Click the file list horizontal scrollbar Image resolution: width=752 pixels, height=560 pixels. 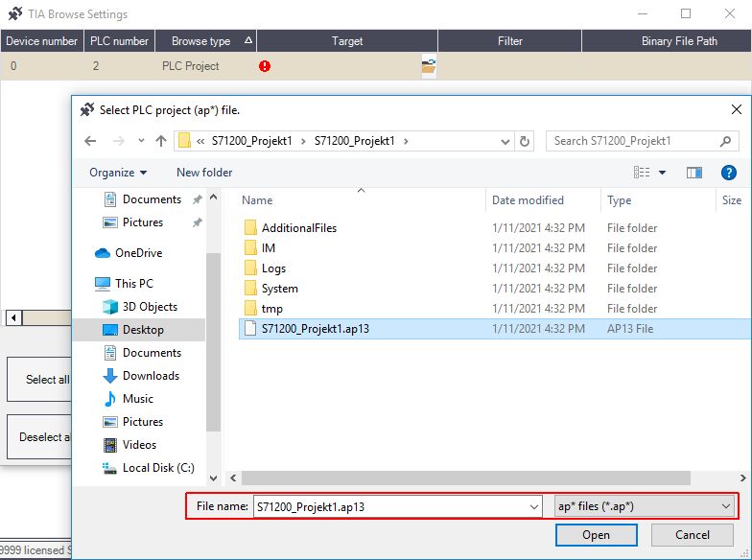[466, 478]
